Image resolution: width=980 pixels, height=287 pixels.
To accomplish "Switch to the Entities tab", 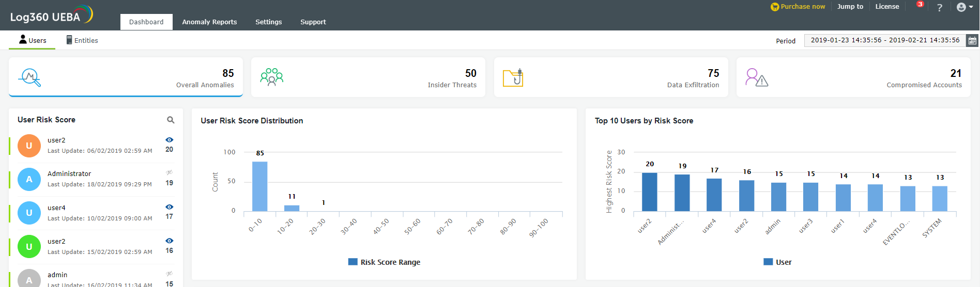I will (82, 40).
